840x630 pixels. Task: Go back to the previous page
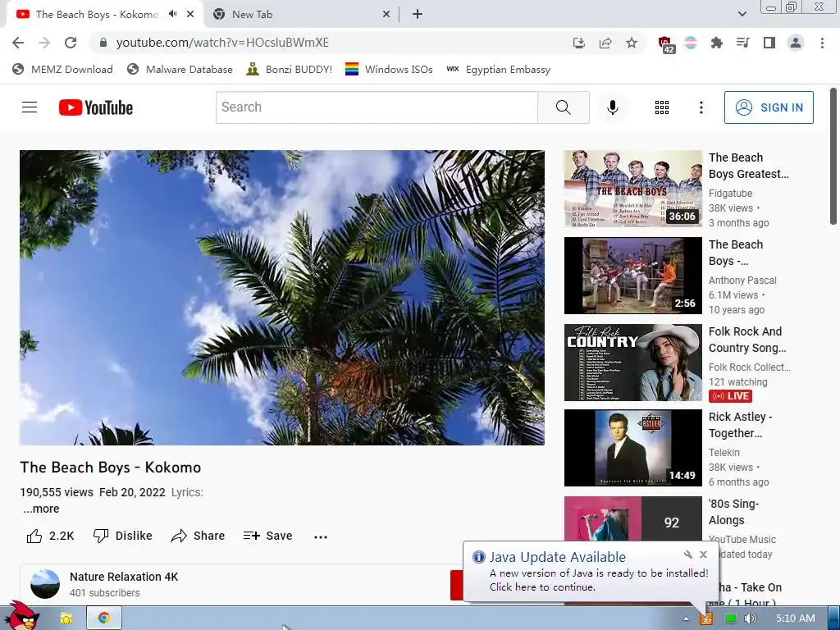pyautogui.click(x=18, y=43)
